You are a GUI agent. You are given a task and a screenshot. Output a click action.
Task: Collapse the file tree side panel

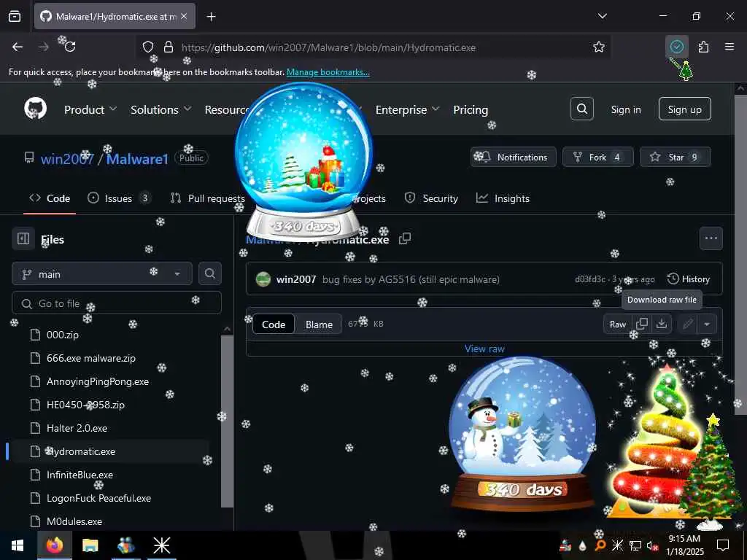click(23, 238)
